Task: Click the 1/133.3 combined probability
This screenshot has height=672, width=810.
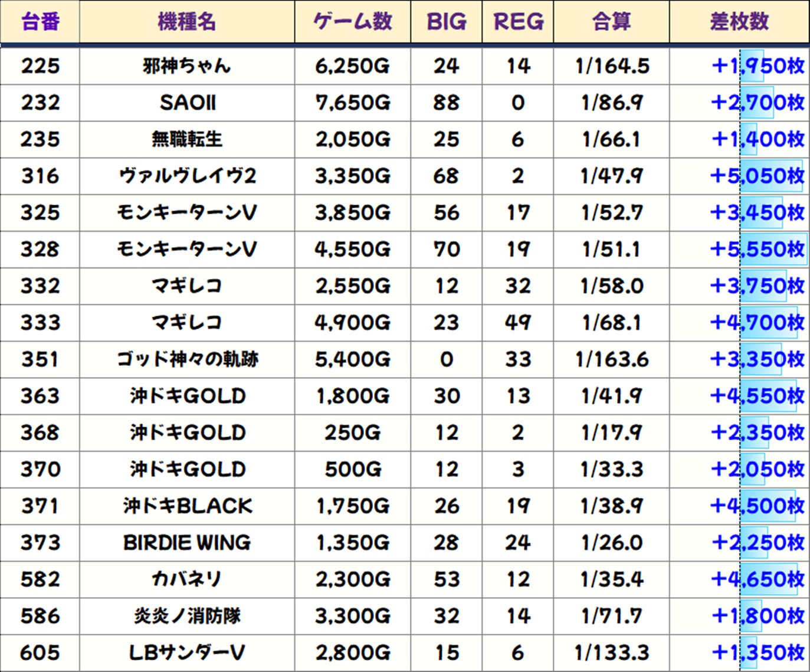Action: [612, 653]
